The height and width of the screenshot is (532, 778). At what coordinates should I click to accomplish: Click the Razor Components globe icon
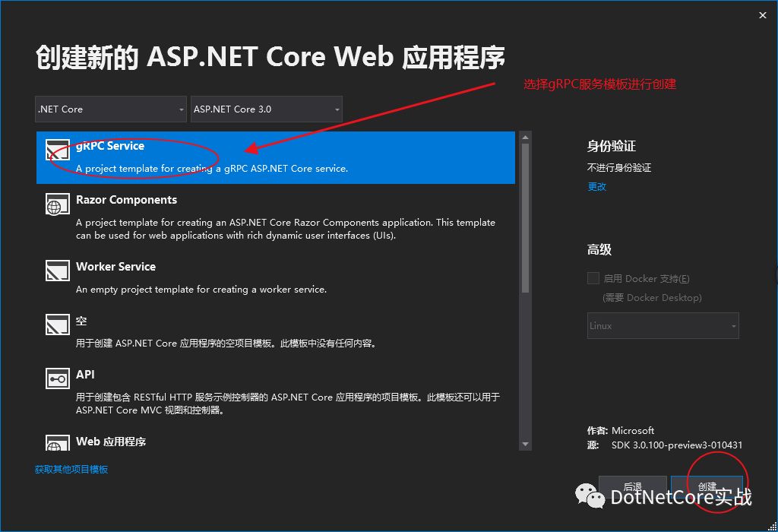pyautogui.click(x=58, y=204)
